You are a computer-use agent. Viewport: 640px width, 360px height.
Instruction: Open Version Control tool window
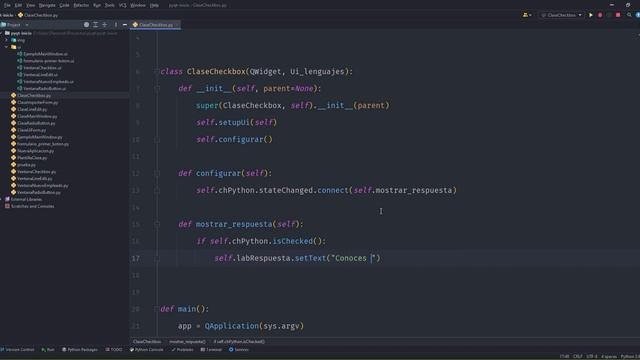17,350
